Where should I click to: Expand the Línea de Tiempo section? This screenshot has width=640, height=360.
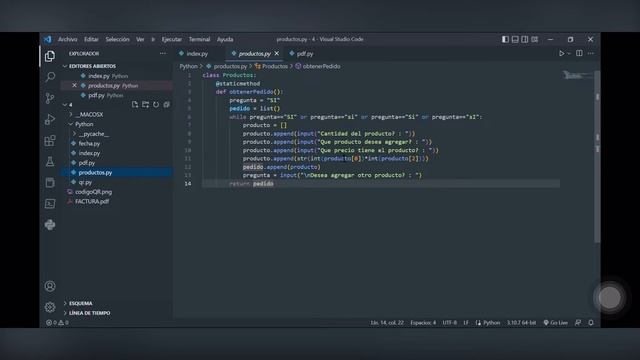(89, 313)
